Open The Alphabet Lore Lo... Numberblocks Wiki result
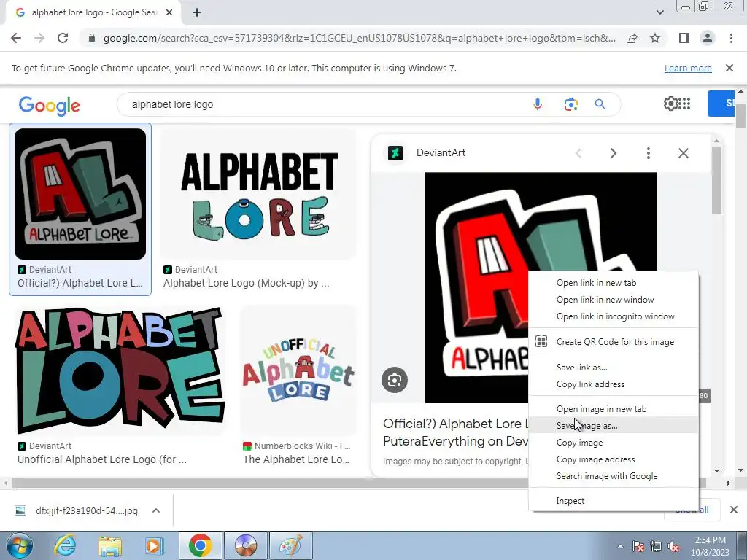This screenshot has width=747, height=560. [x=296, y=459]
